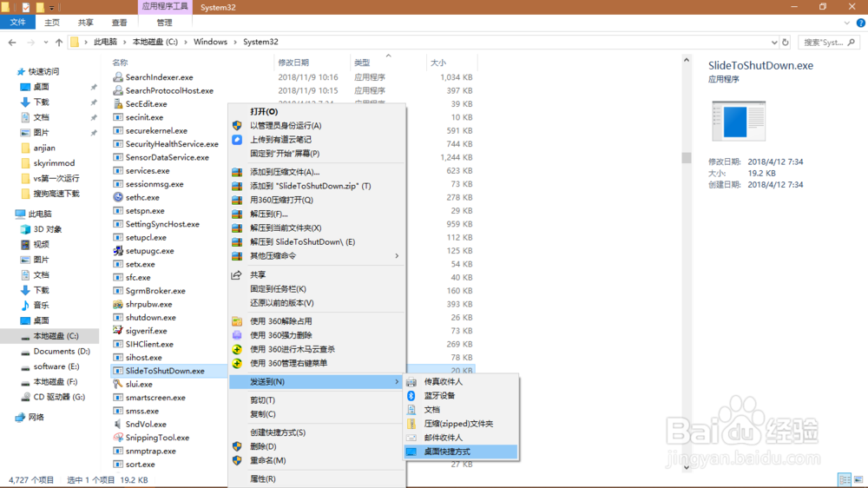
Task: Click the file list vertical scrollbar thumb
Action: pos(687,158)
